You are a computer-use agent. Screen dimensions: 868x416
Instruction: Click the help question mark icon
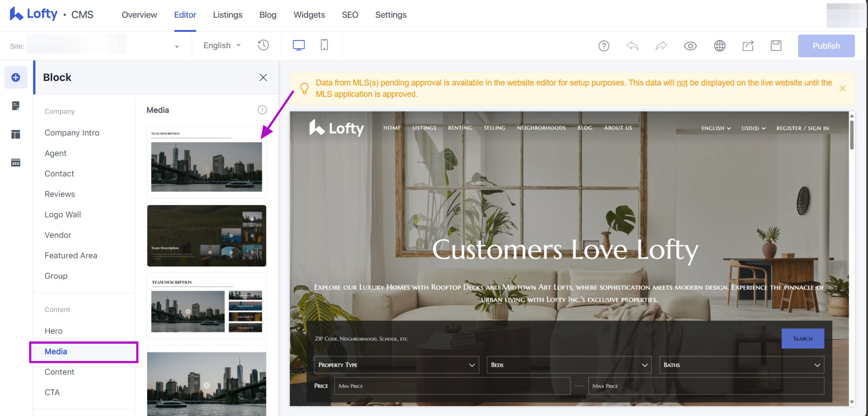click(x=604, y=46)
